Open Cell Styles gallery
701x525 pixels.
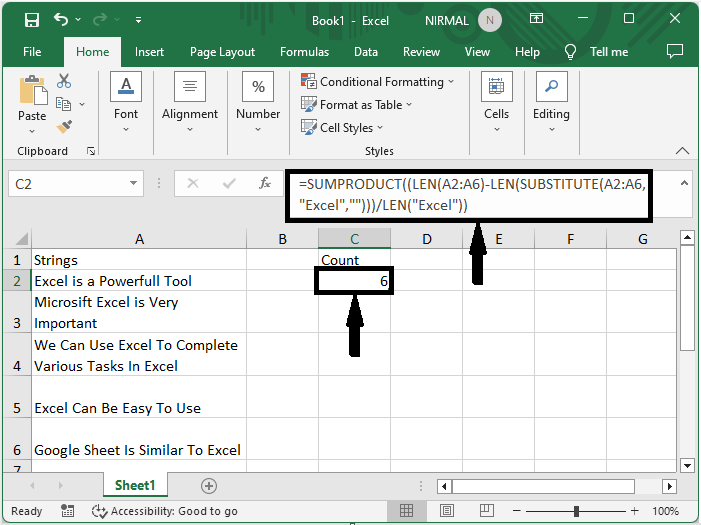pyautogui.click(x=342, y=128)
